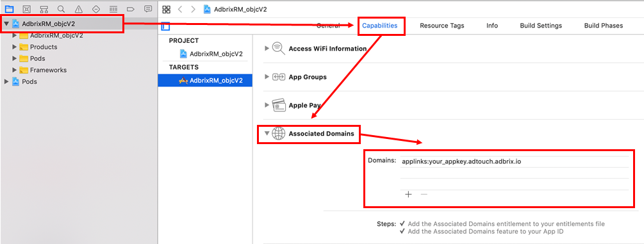Viewport: 644px width, 244px height.
Task: Switch to the Resource Tags tab
Action: tap(442, 26)
